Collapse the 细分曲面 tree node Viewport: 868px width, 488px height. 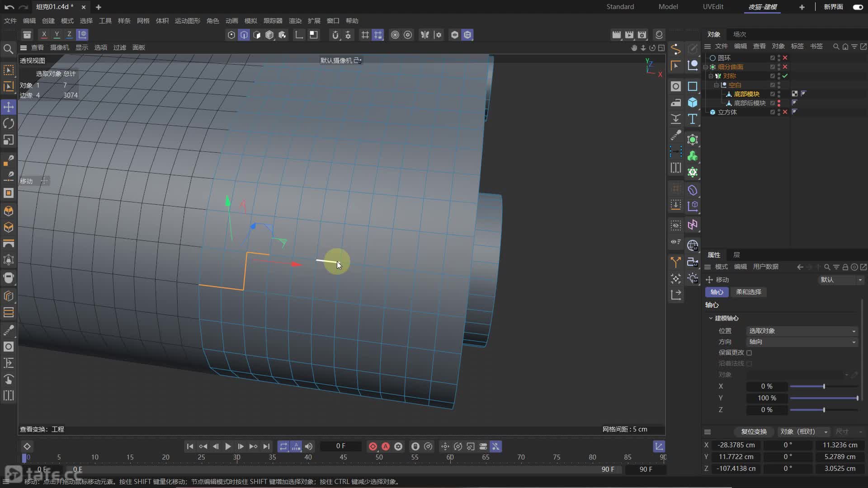coord(706,67)
